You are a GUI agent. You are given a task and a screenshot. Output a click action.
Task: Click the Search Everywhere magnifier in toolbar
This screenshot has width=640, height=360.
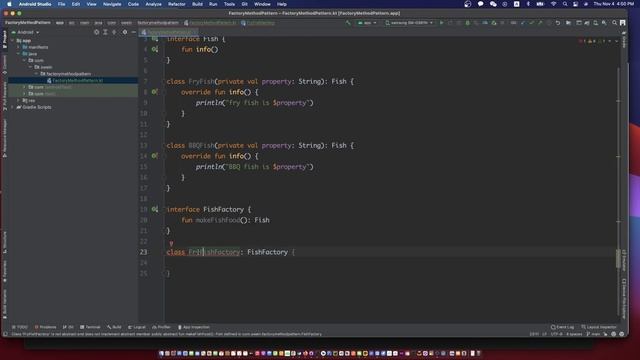(614, 23)
